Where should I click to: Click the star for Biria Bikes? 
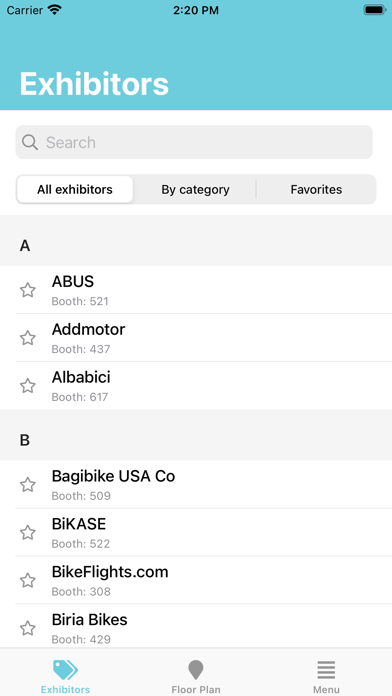point(28,628)
